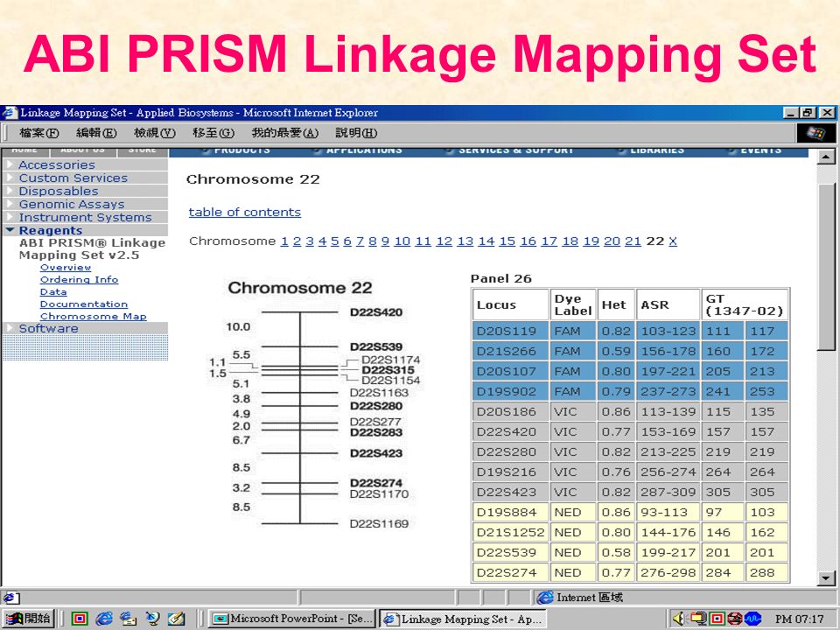The image size is (840, 630).
Task: Click the Products navigation tab
Action: (x=241, y=150)
